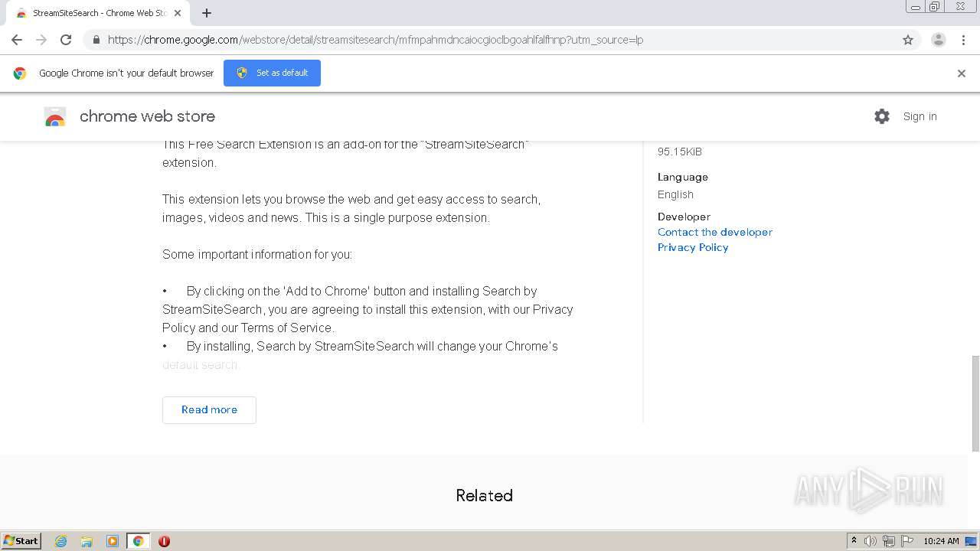
Task: Click the 95.15KiB size value
Action: tap(680, 152)
